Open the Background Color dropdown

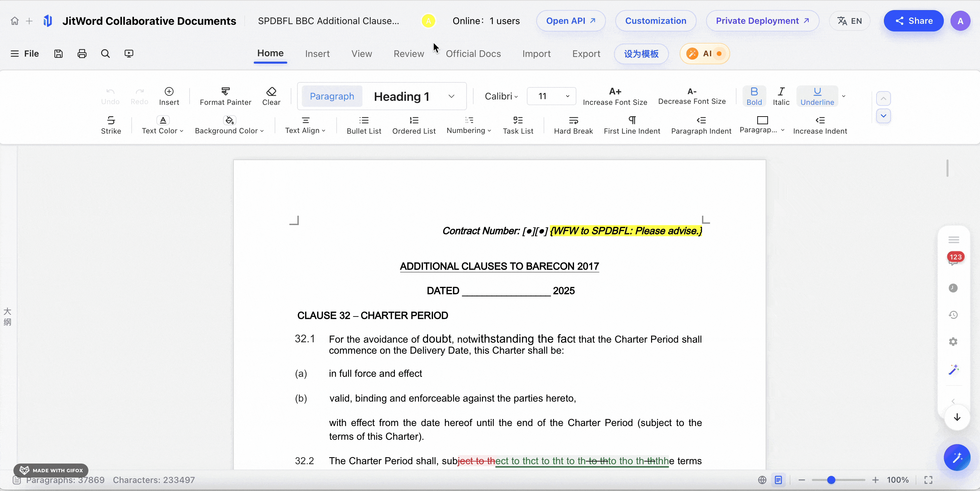pos(229,125)
